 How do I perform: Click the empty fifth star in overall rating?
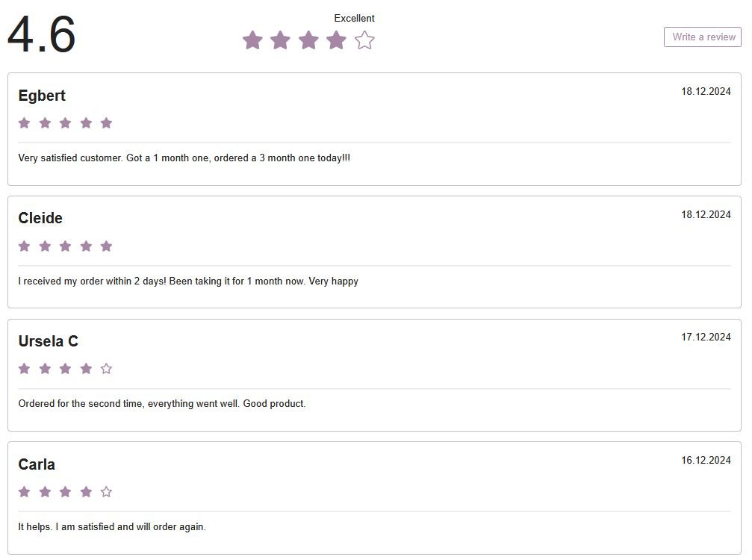[364, 40]
